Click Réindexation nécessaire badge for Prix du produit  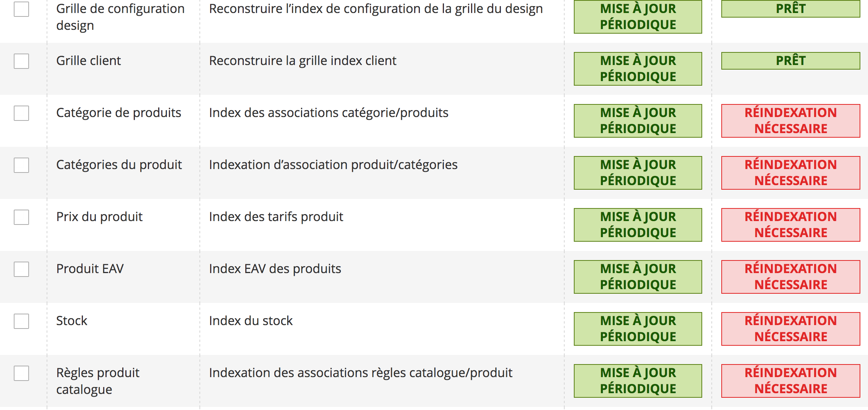790,225
